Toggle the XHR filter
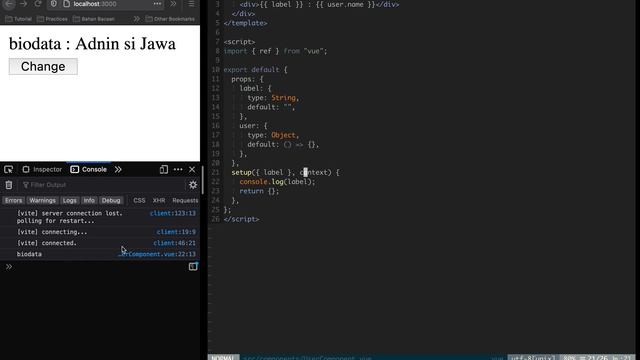 click(x=159, y=200)
